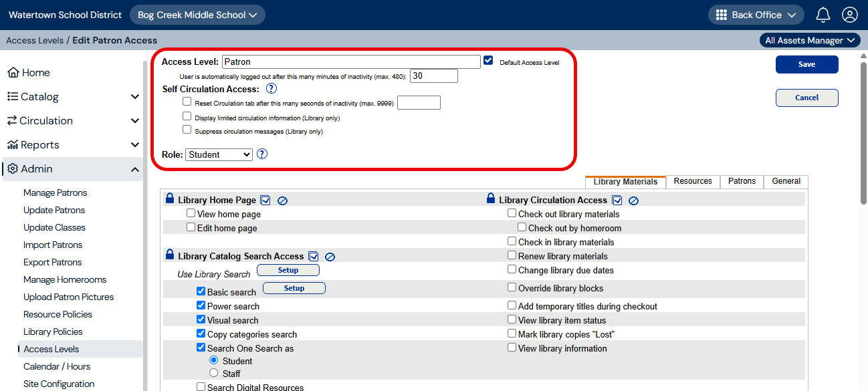
Task: Open the user account icon
Action: click(849, 14)
